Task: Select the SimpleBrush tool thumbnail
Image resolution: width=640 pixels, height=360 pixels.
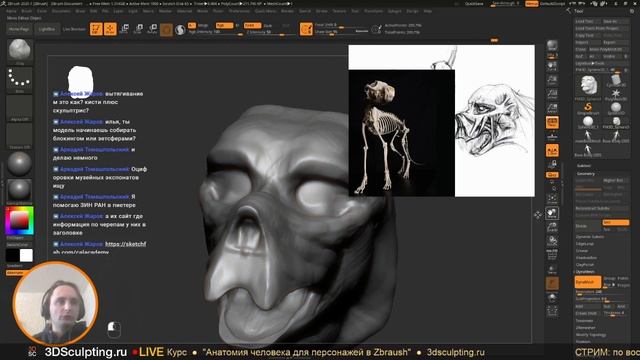Action: point(588,108)
